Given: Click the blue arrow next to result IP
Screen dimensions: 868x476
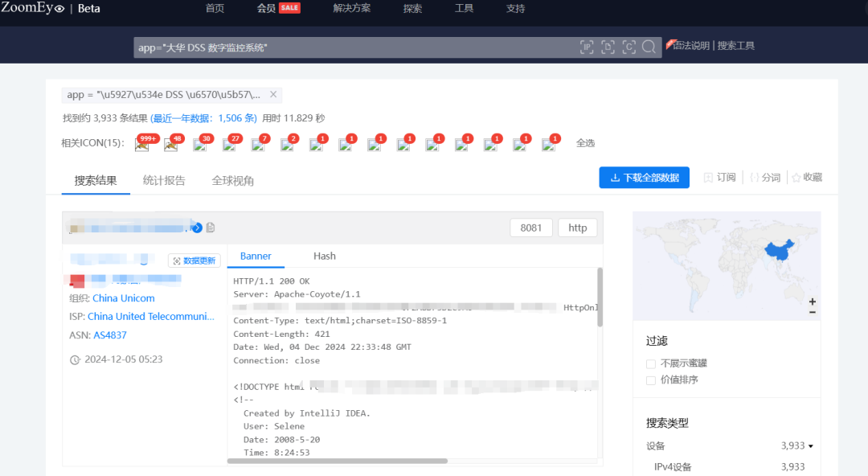Looking at the screenshot, I should pyautogui.click(x=197, y=228).
